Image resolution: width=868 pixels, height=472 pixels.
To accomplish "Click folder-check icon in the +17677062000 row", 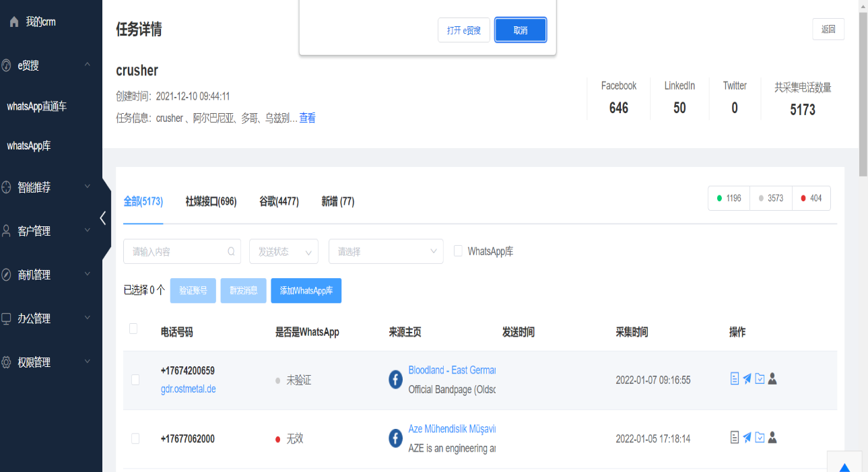I will pos(760,438).
